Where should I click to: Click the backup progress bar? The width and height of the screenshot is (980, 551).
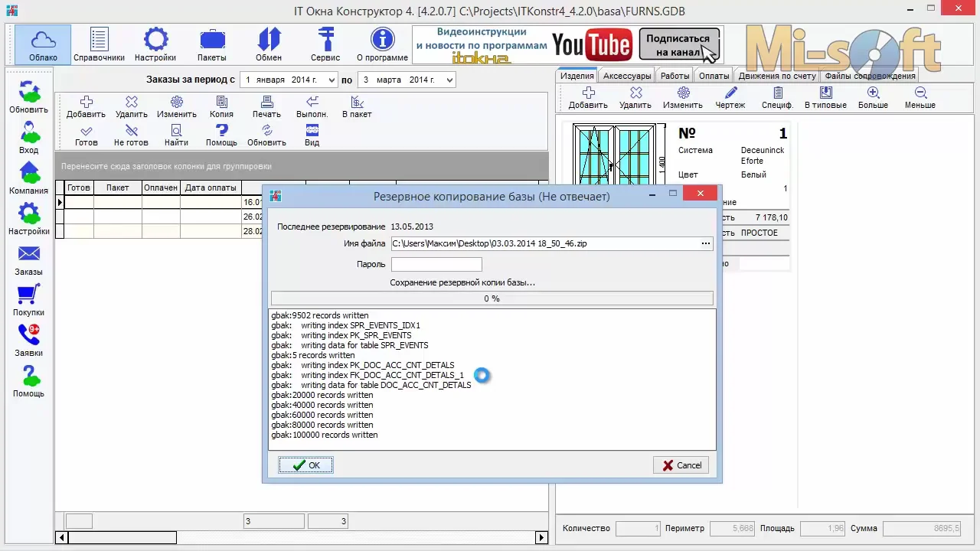click(x=492, y=298)
